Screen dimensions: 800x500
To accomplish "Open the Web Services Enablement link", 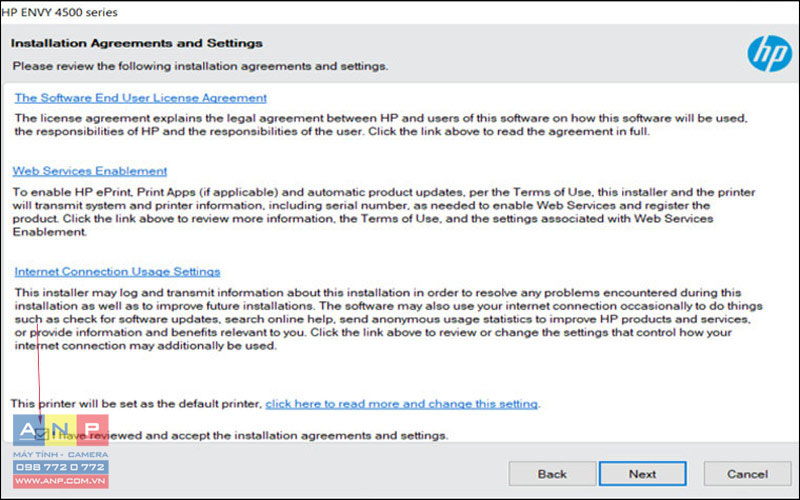I will [x=90, y=171].
